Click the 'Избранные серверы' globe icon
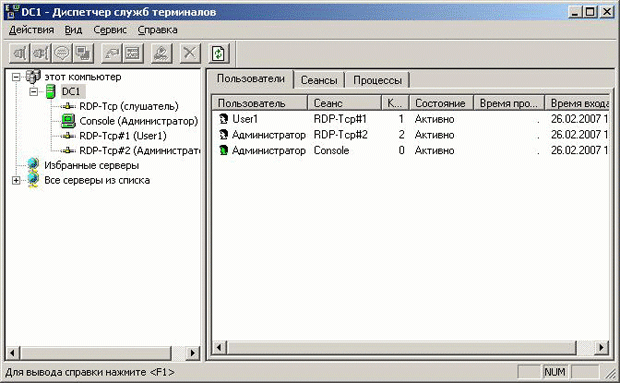This screenshot has width=620, height=383. 33,164
